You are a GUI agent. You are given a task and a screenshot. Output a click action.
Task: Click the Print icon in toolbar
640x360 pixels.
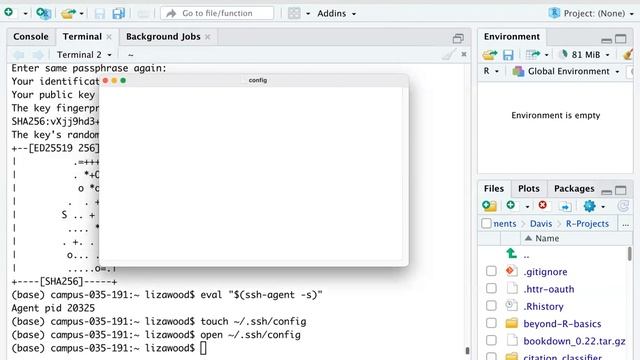click(x=143, y=13)
